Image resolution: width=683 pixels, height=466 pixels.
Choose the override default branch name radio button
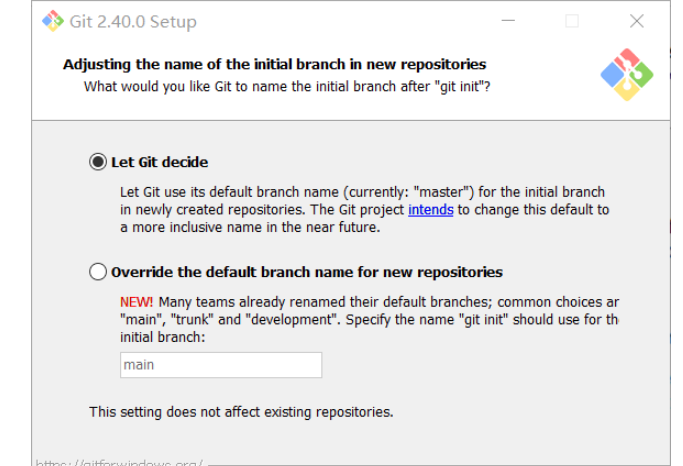[98, 272]
